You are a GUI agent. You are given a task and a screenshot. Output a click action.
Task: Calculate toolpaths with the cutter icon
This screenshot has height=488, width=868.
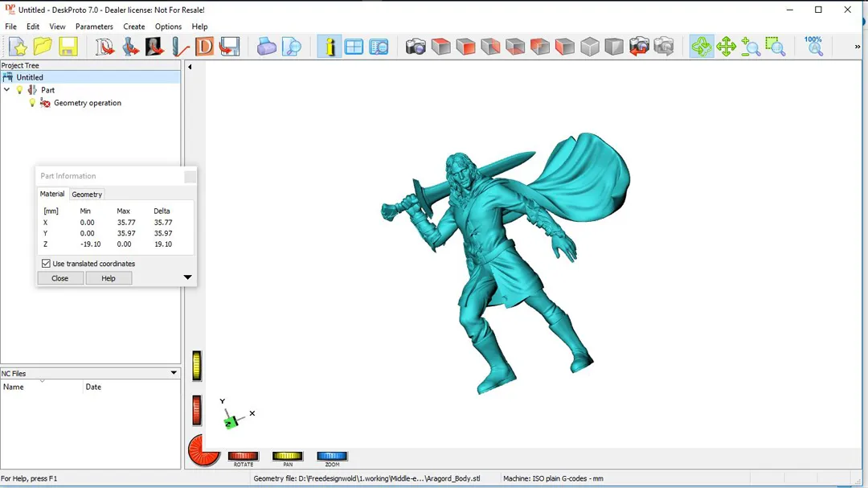point(179,47)
